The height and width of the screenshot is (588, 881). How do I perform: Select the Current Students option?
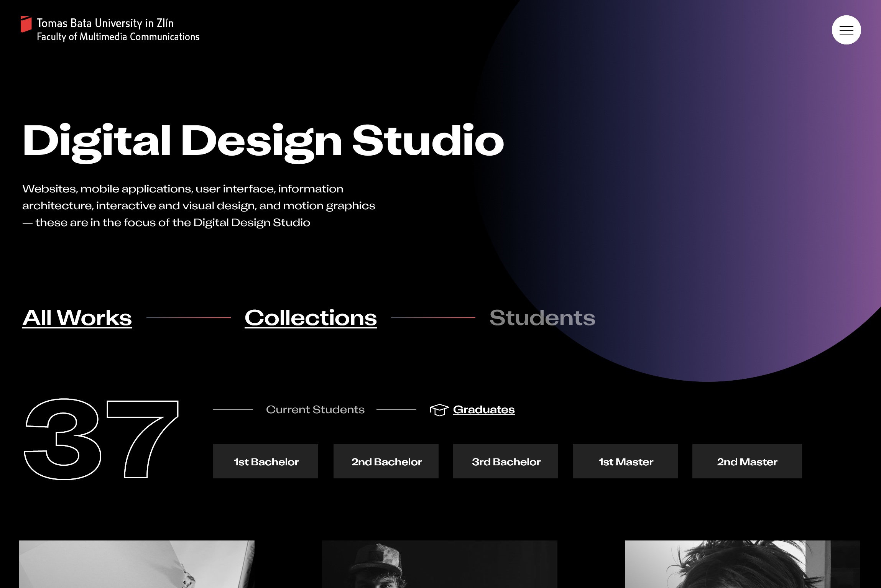[x=315, y=409]
